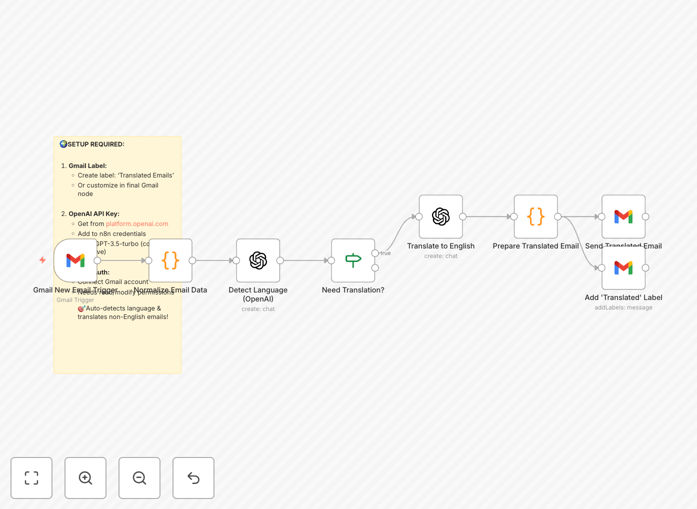This screenshot has height=509, width=697.
Task: Click the fit-to-view canvas button
Action: 32,478
